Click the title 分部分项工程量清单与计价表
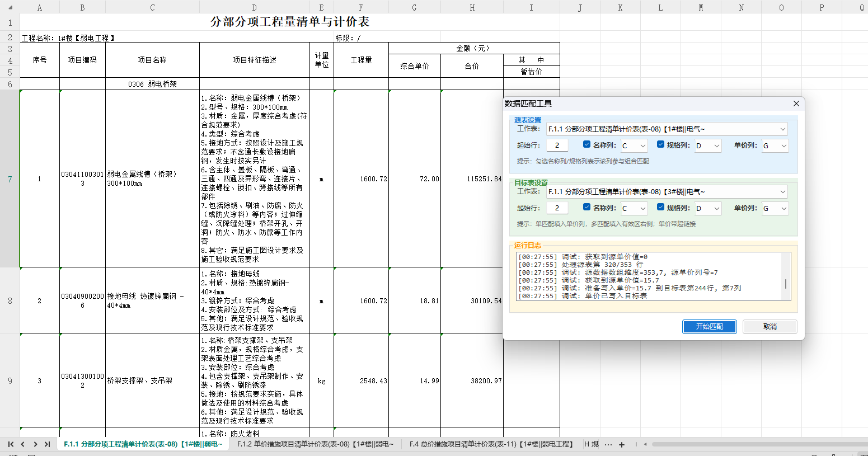This screenshot has height=456, width=868. (x=290, y=22)
